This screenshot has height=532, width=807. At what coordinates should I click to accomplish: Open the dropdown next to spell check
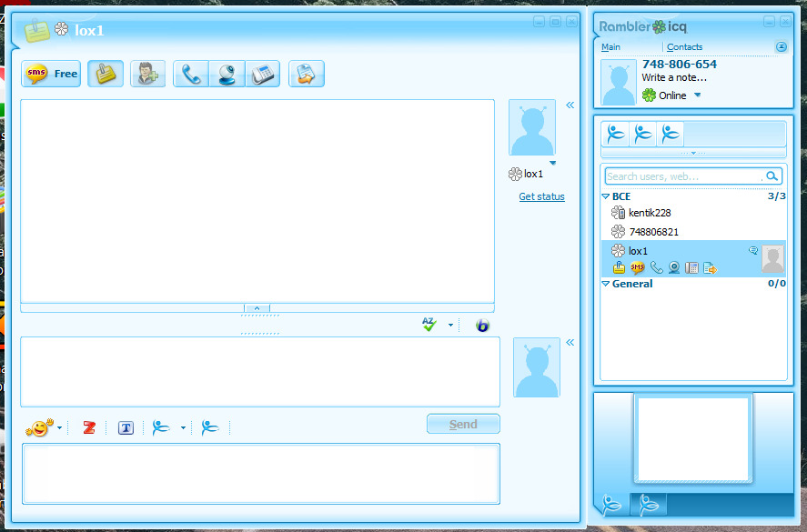pyautogui.click(x=451, y=325)
